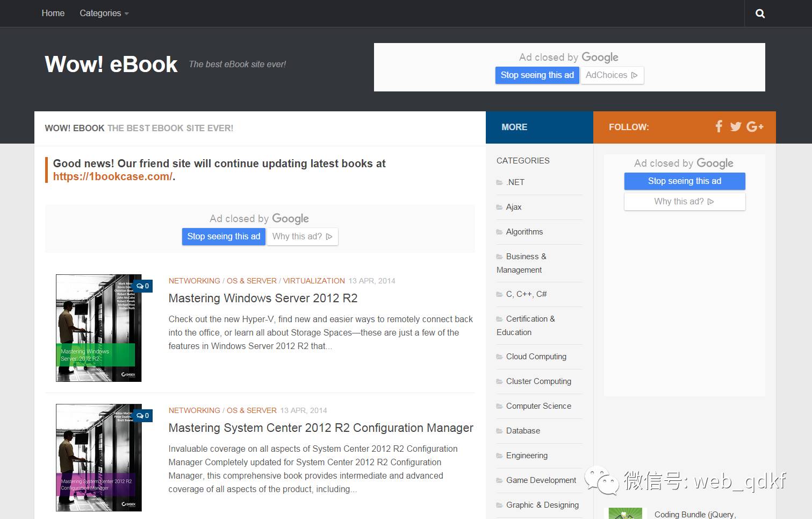
Task: Open the C, C++, C# category
Action: click(526, 294)
